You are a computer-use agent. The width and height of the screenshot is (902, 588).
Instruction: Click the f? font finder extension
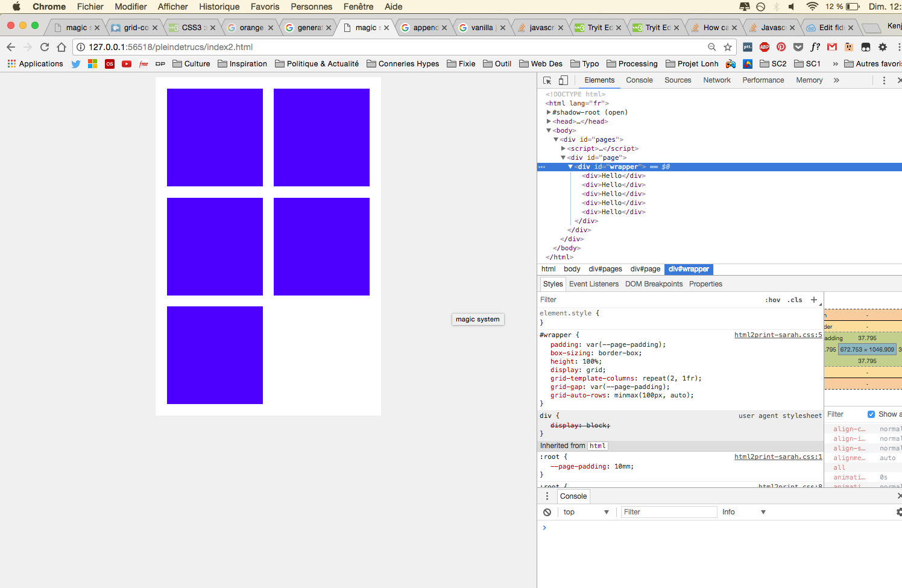815,47
